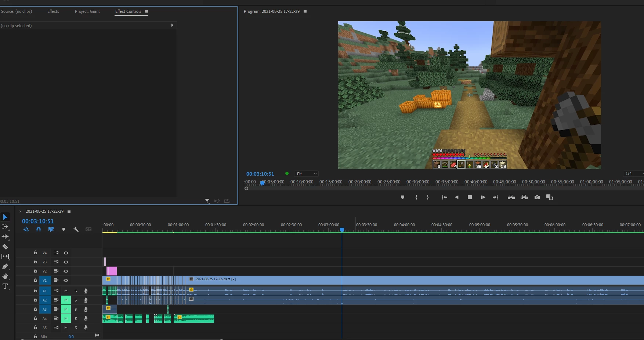Enable voice-over record on track A4

[86, 318]
